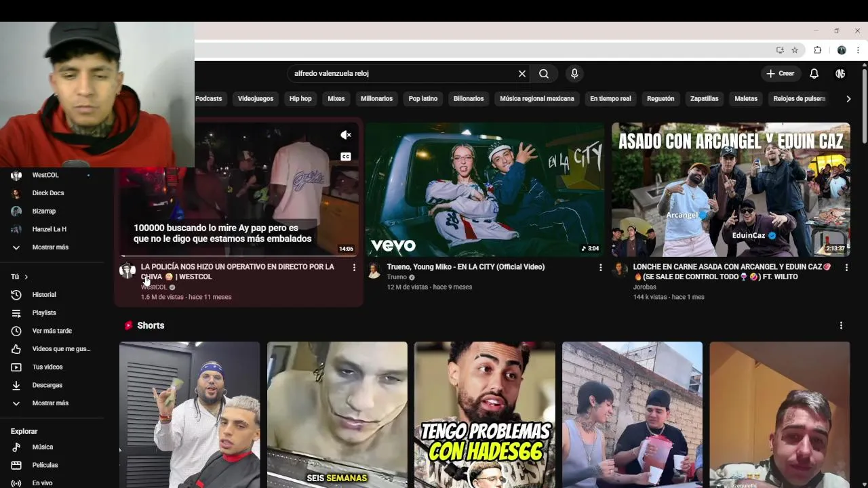Click Trueno channel avatar beside video title
Viewport: 868px width, 488px height.
(374, 271)
